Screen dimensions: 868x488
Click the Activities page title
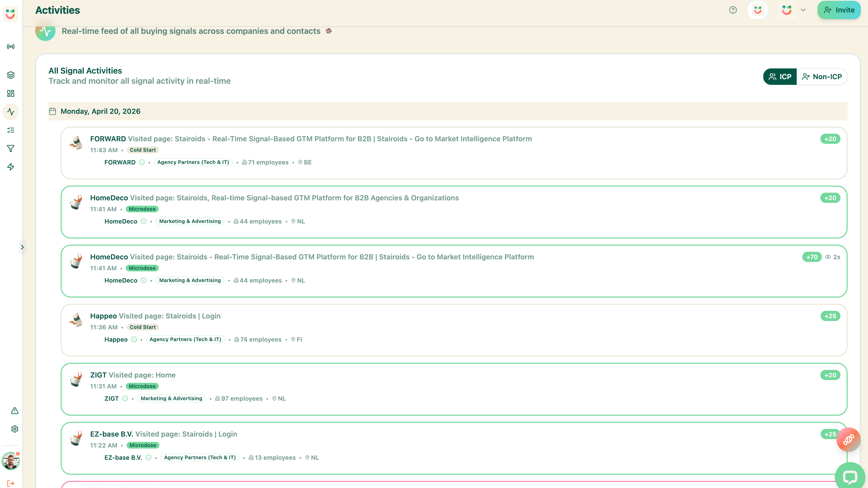point(58,10)
